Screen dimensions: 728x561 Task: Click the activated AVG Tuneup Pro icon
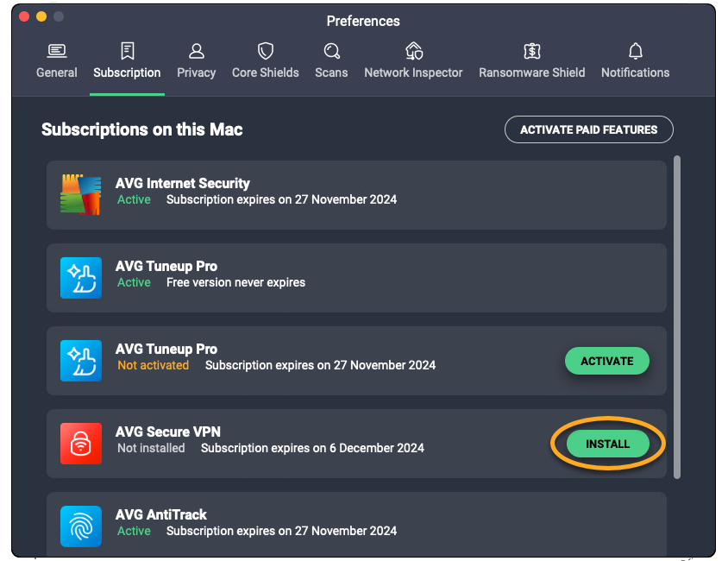pos(81,277)
